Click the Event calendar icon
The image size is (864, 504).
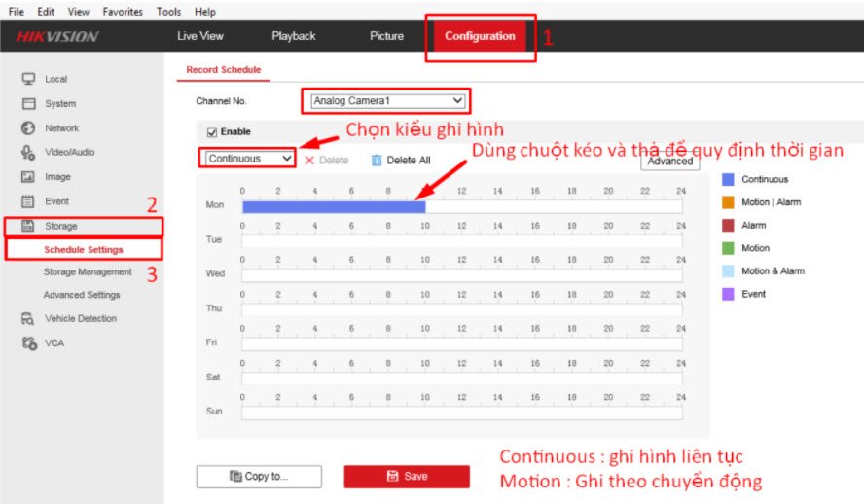click(x=28, y=201)
